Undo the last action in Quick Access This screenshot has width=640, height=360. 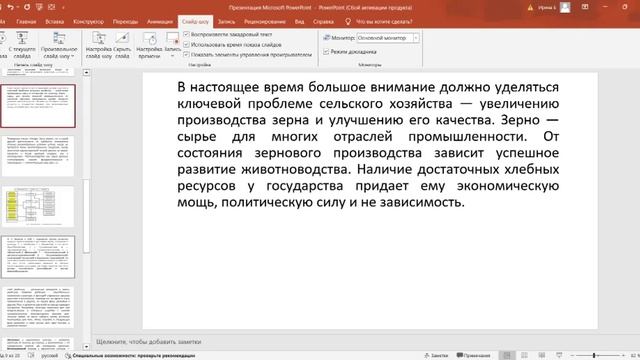(10, 7)
